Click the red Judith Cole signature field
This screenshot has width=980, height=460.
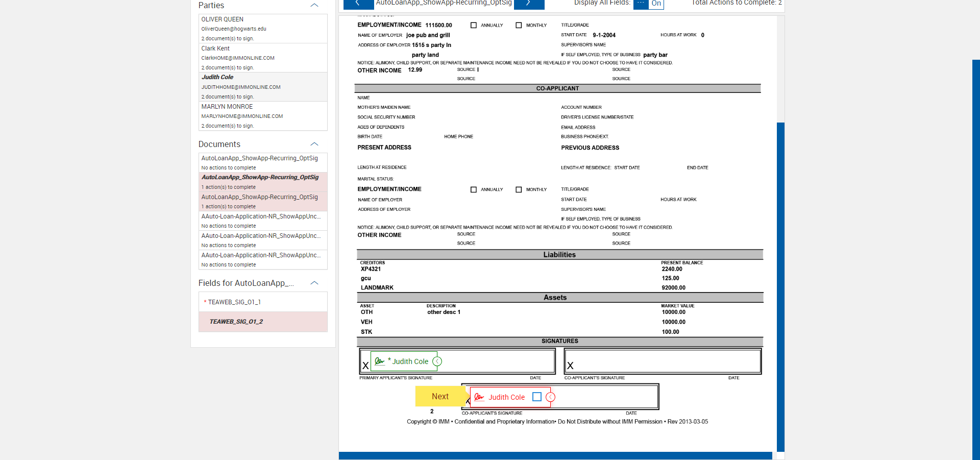tap(510, 397)
